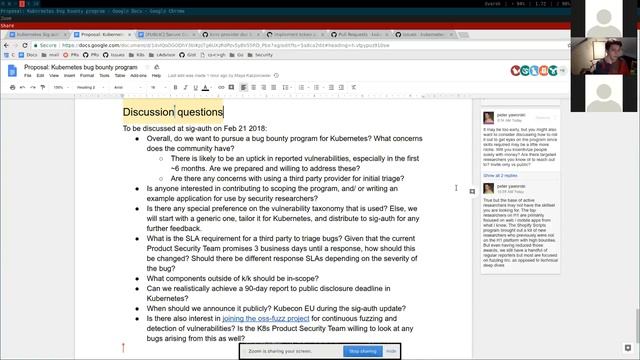Open the Tools menu
This screenshot has width=640, height=360.
point(104,76)
